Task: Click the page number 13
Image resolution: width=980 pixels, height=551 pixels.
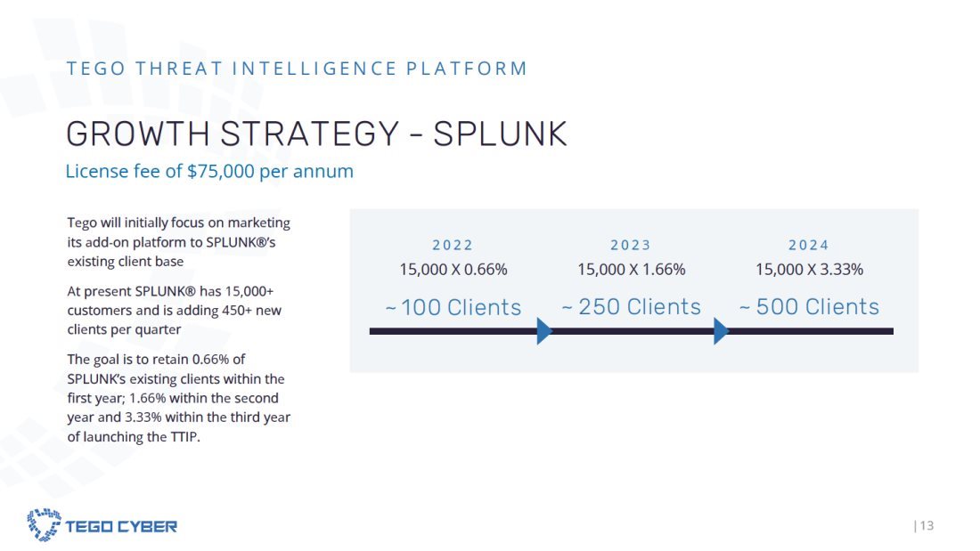Action: [x=925, y=525]
